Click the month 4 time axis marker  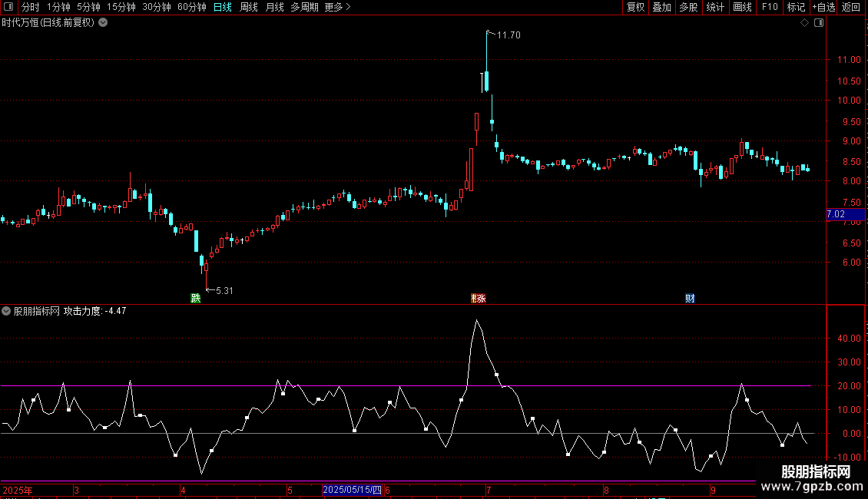click(184, 490)
